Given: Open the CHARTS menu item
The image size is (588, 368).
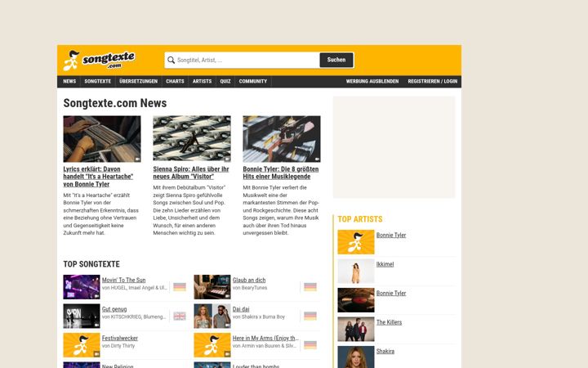Looking at the screenshot, I should pos(175,82).
